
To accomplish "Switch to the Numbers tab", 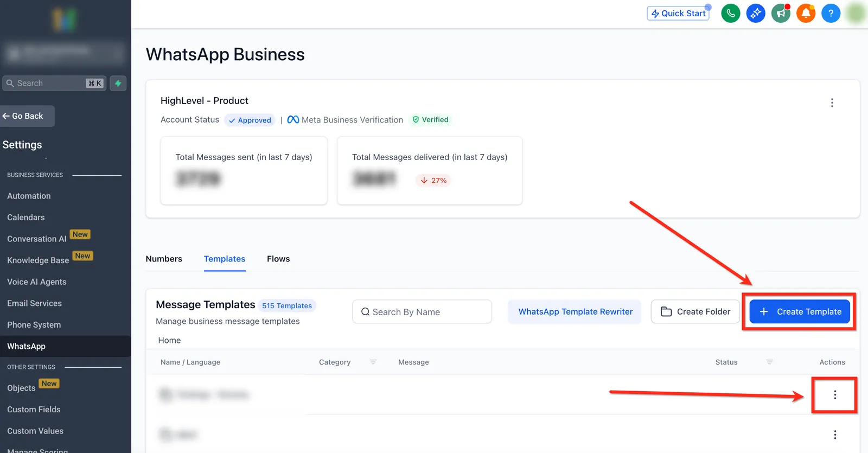I will (x=164, y=259).
